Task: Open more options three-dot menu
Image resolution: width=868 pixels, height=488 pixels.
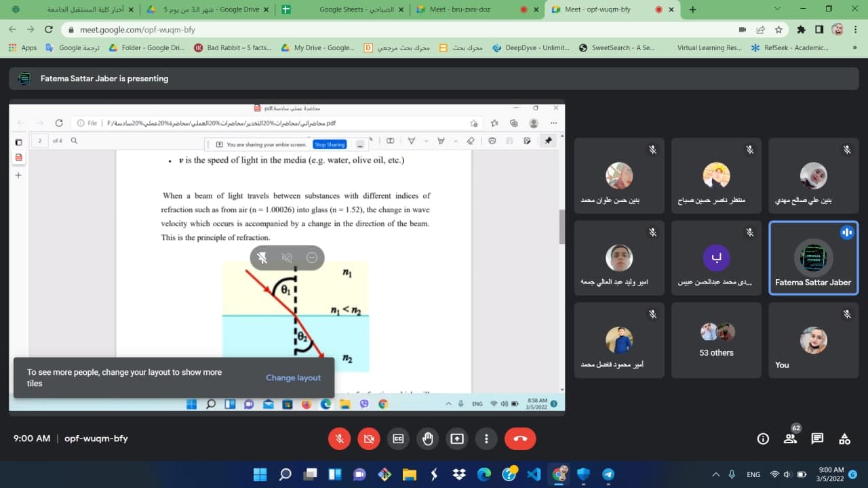Action: click(x=486, y=439)
